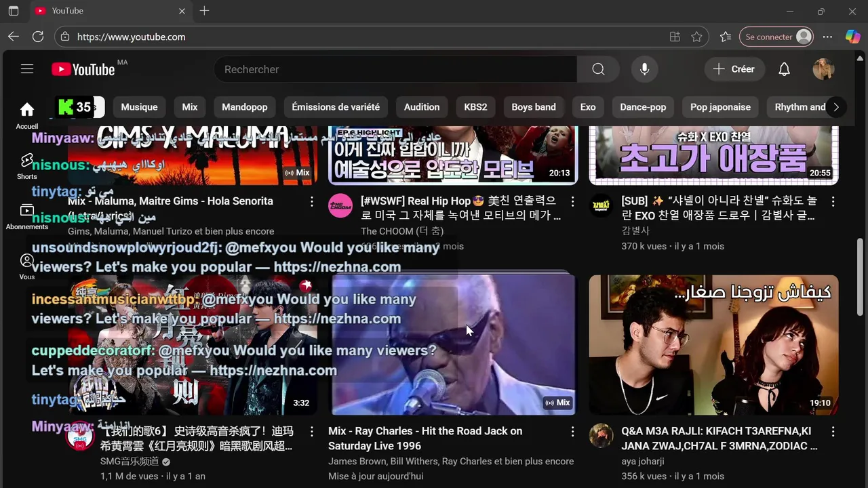Screen dimensions: 868x488
Task: Select the KBS2 filter chip
Action: 475,107
